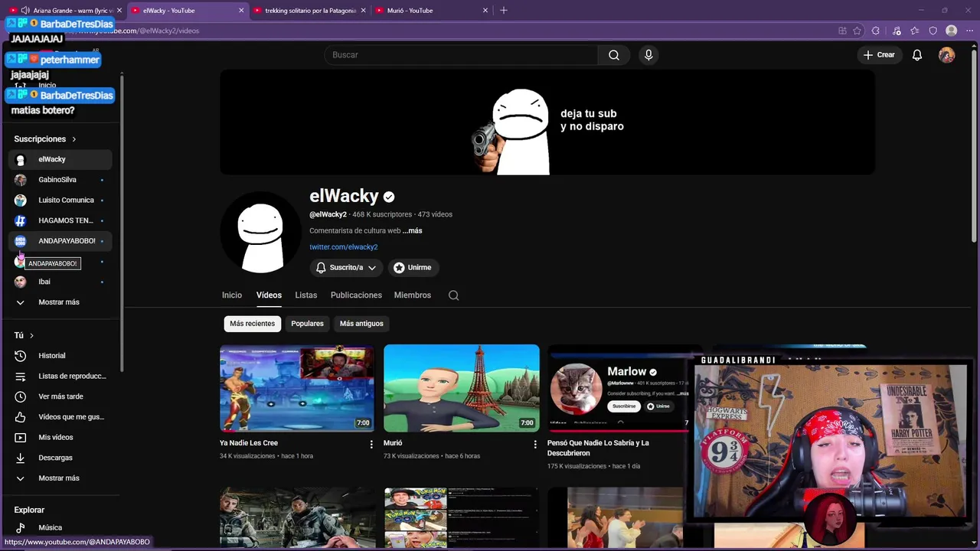The height and width of the screenshot is (551, 980).
Task: Expand Mostrar más under Tú section
Action: pos(61,478)
